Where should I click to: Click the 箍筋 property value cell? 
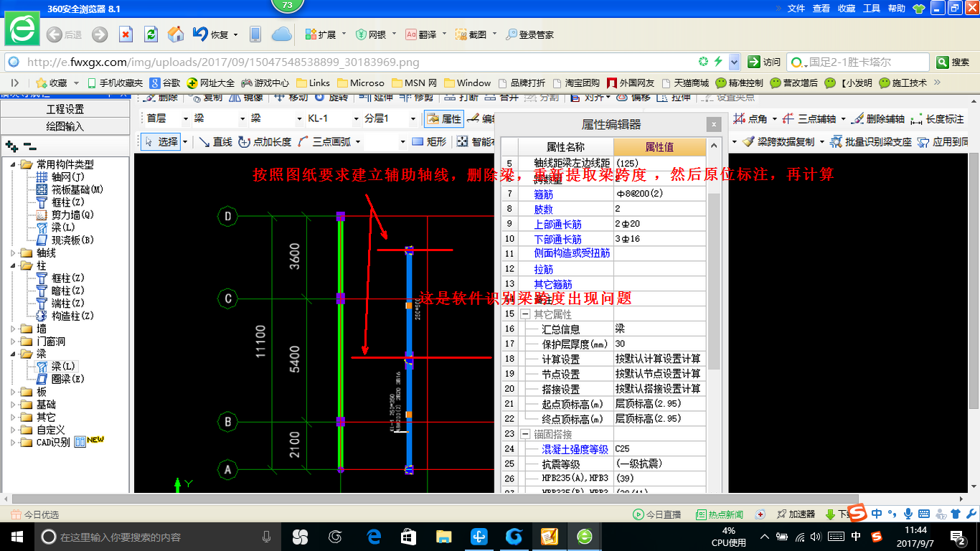pos(659,194)
